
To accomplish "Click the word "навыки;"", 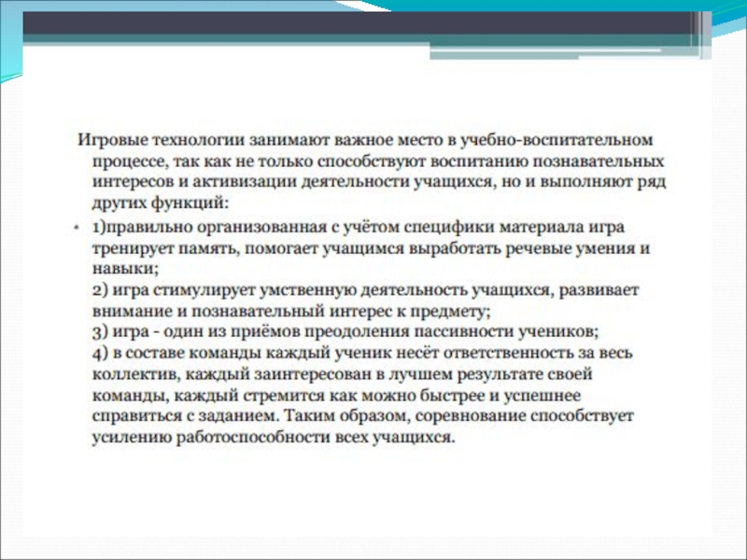I will 125,269.
